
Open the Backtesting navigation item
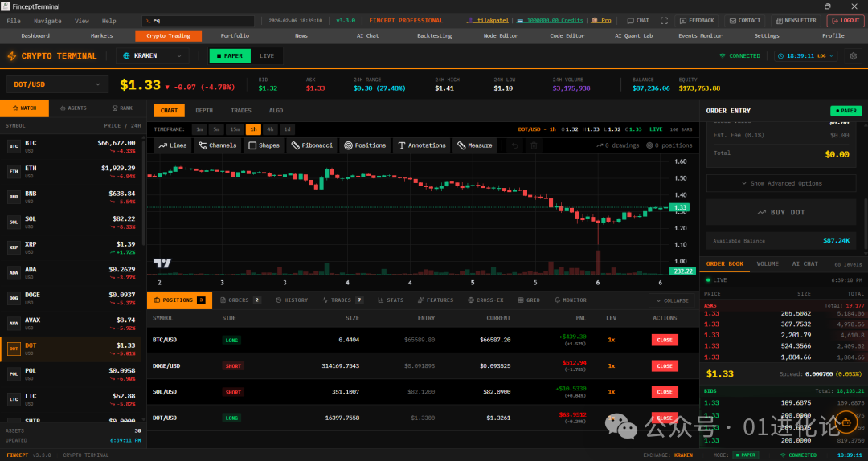(435, 36)
